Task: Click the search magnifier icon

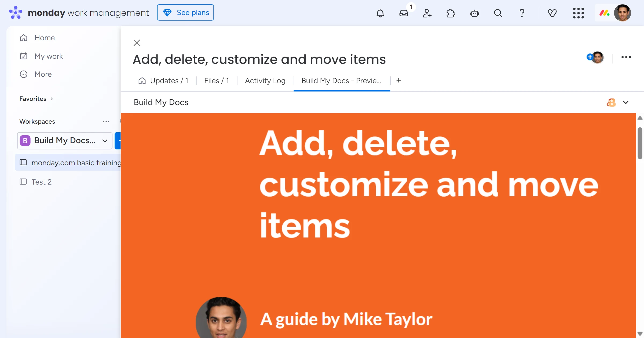Action: point(498,13)
